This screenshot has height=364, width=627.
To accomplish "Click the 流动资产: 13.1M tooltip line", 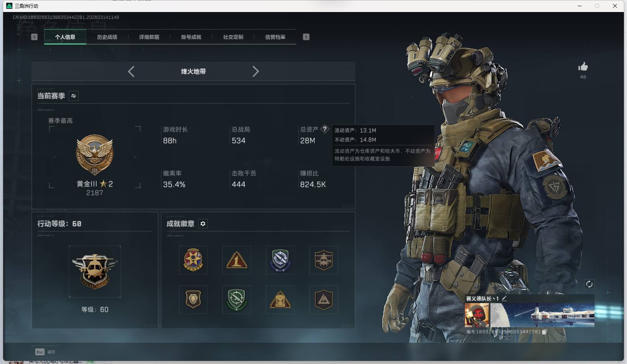I will click(355, 130).
